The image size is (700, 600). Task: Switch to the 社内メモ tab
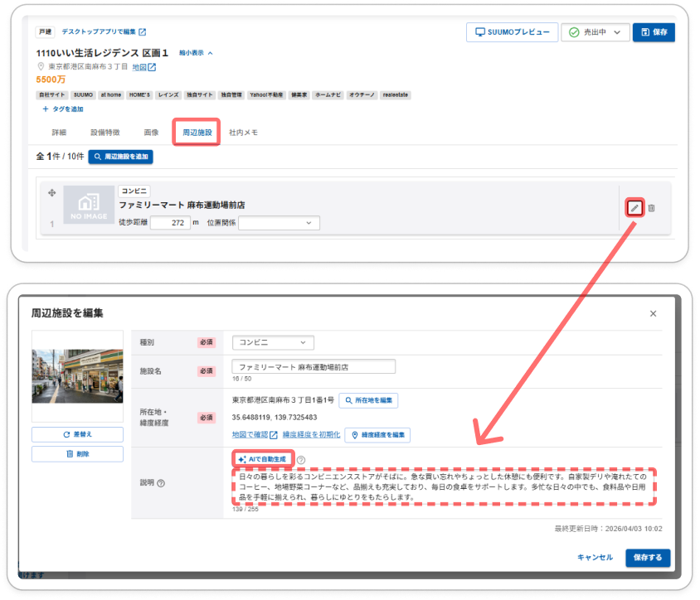[243, 133]
